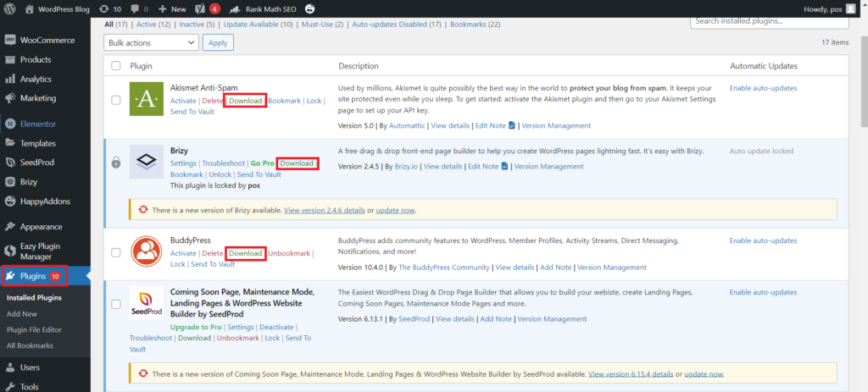Open Version Management for BuddyPress
This screenshot has height=392, width=868.
coord(612,267)
